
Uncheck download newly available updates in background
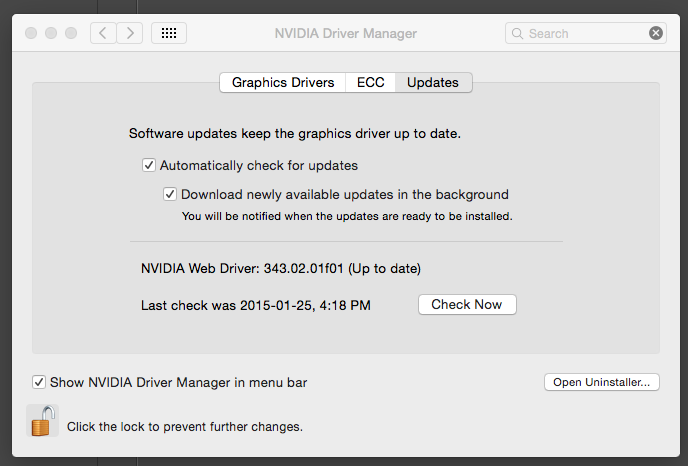[x=170, y=195]
